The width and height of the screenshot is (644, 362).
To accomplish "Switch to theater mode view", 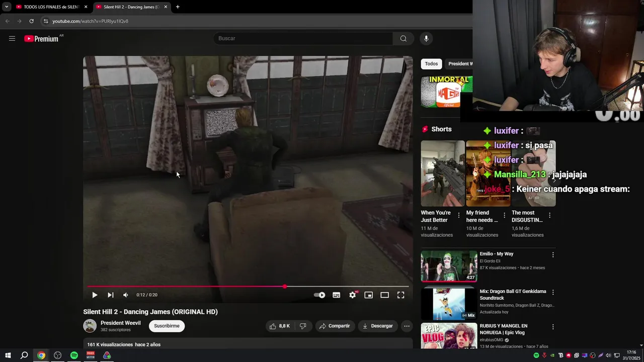I will (385, 295).
